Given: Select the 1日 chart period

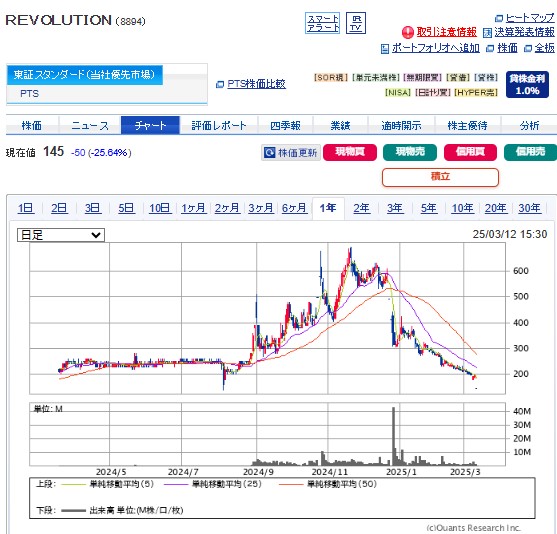Looking at the screenshot, I should (x=26, y=208).
